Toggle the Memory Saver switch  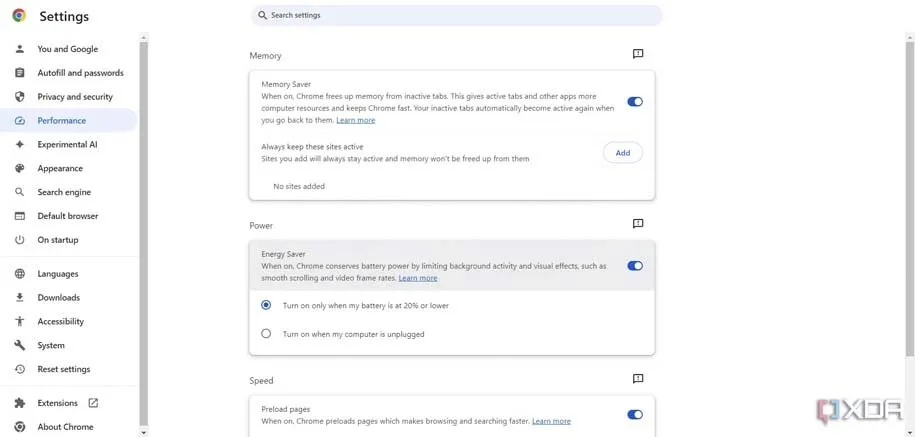pos(635,102)
